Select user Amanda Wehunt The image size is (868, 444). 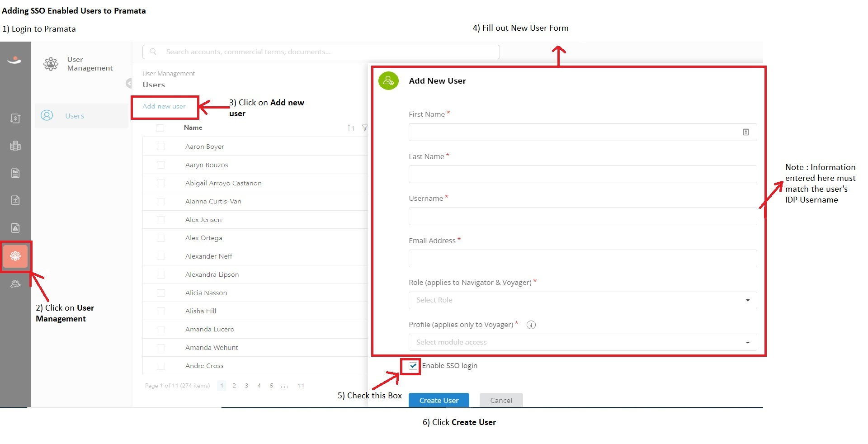tap(212, 348)
